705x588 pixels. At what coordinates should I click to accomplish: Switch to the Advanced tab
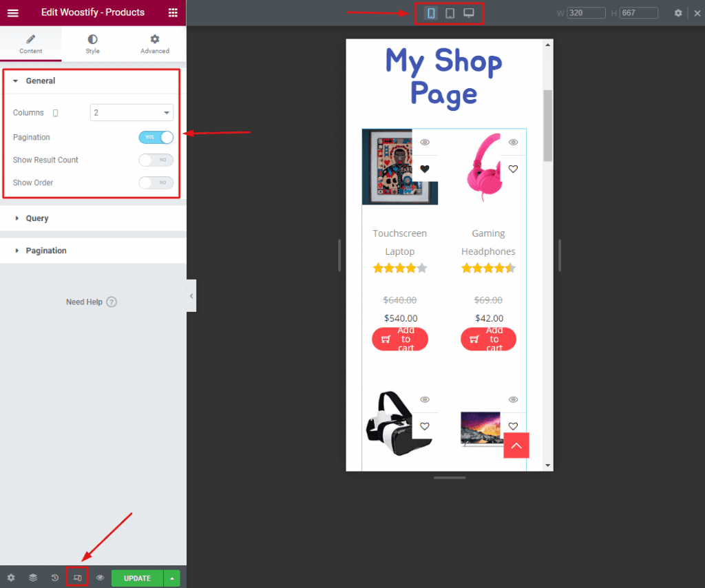pos(154,43)
